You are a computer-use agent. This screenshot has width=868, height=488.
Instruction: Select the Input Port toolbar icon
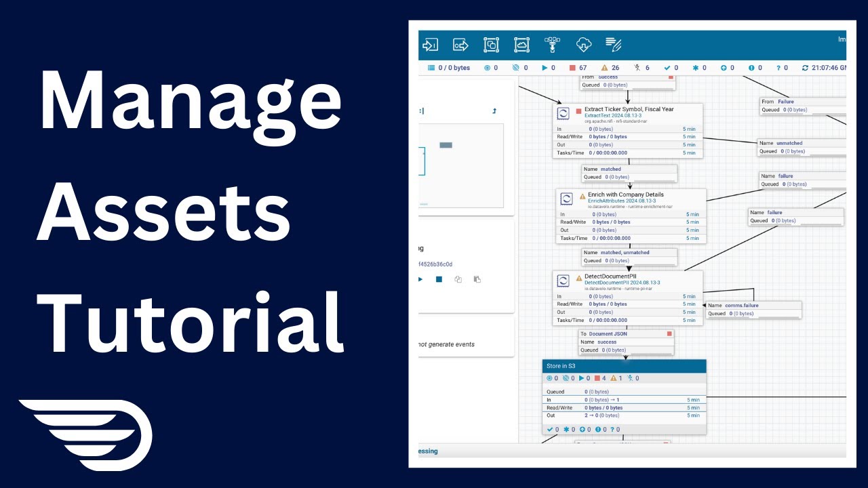430,45
